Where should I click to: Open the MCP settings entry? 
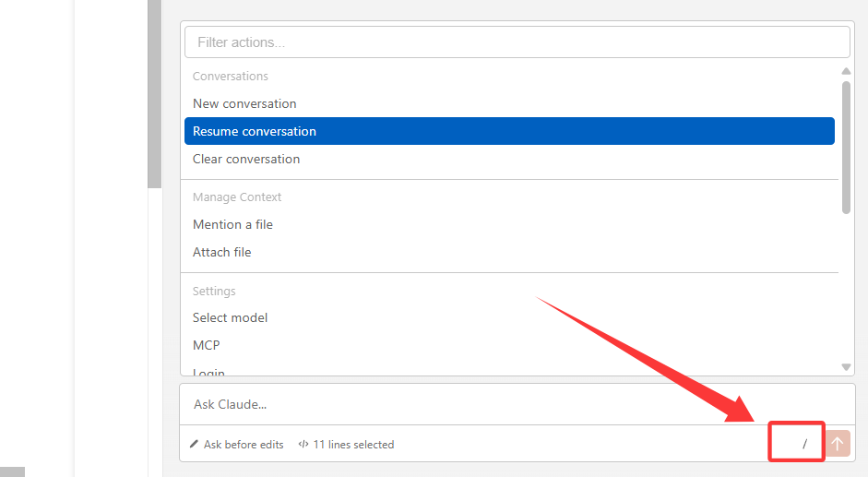[x=206, y=345]
